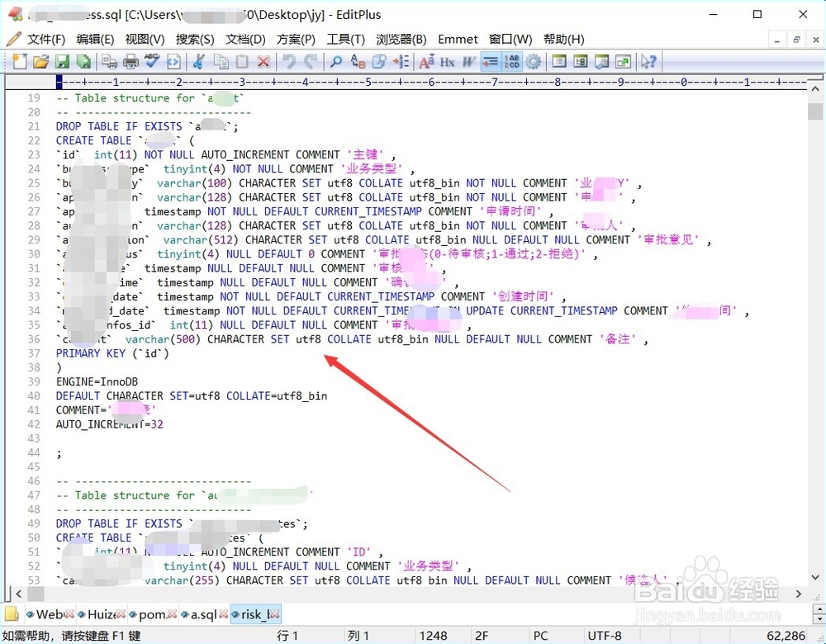
Task: Delete selection with red X icon
Action: coord(263,62)
